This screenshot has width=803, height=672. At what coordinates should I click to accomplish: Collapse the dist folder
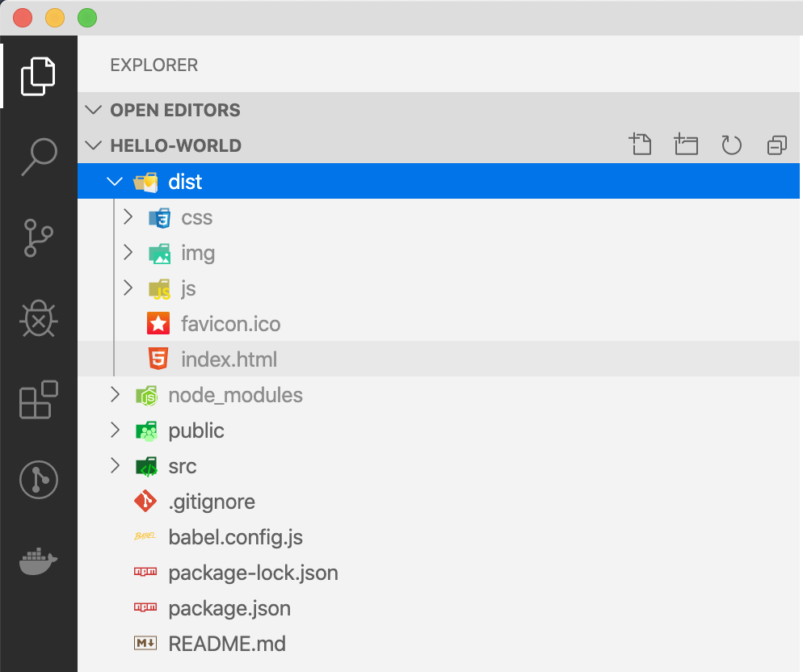(x=115, y=181)
